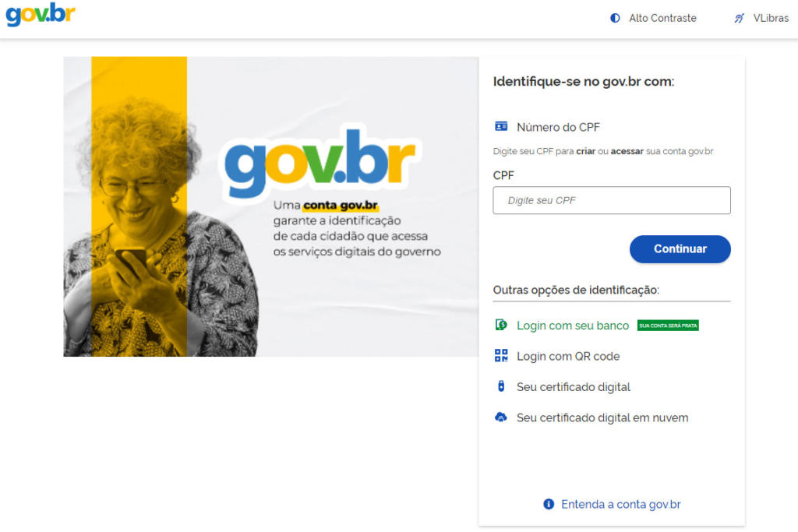Click the bank login dollar icon
The width and height of the screenshot is (798, 532).
(x=501, y=325)
